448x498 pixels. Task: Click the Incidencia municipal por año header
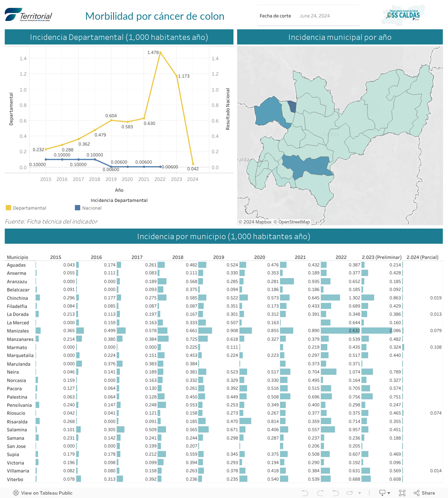(x=340, y=37)
